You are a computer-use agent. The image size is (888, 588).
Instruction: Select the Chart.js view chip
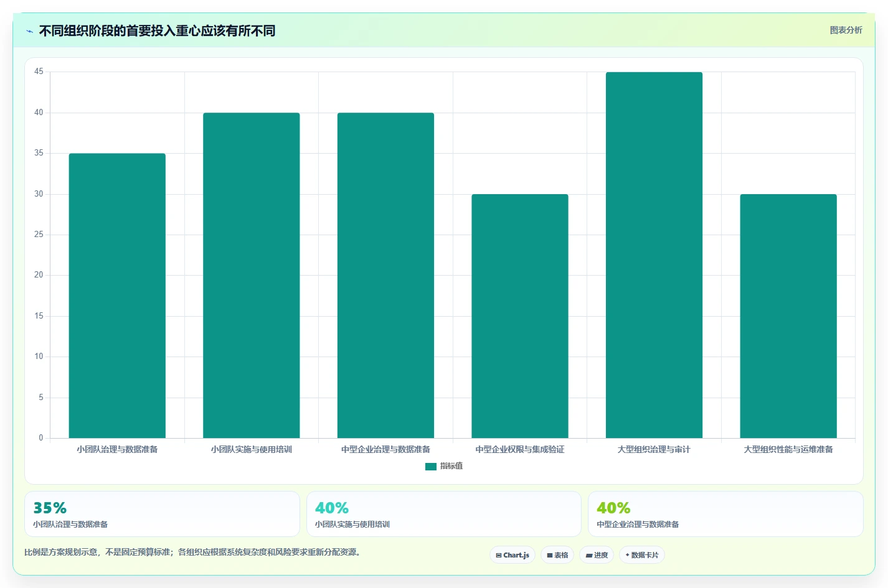[512, 555]
